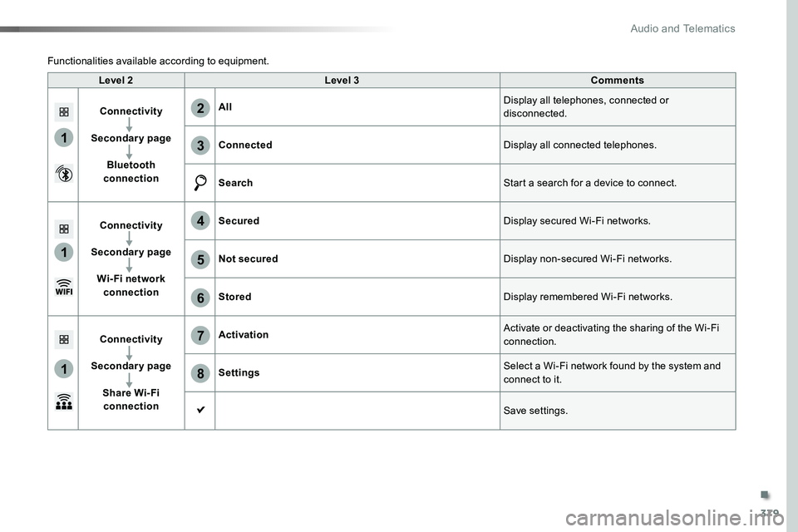798x532 pixels.
Task: Click the checkmark save settings icon
Action: 201,409
